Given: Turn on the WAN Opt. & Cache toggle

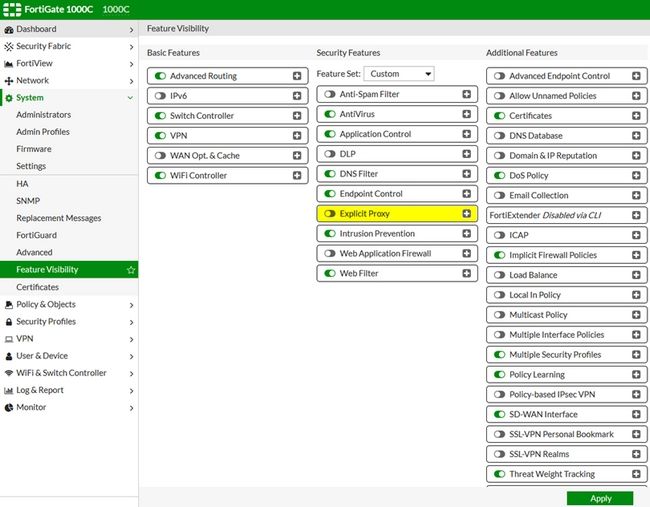Looking at the screenshot, I should [160, 155].
